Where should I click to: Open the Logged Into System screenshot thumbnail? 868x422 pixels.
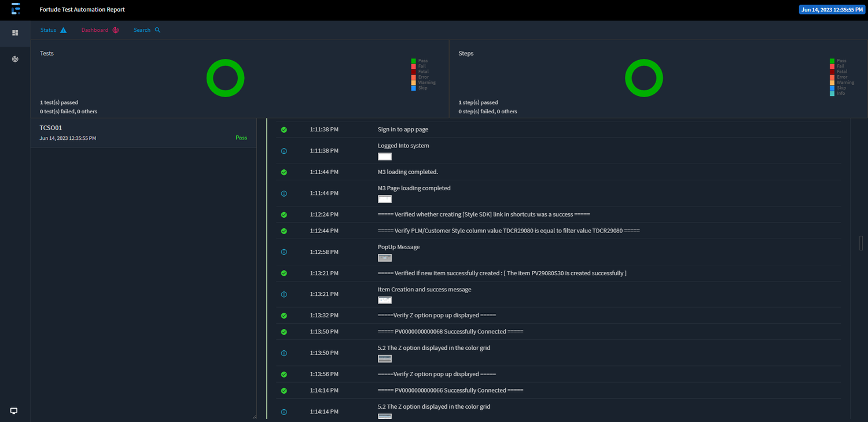pyautogui.click(x=384, y=156)
